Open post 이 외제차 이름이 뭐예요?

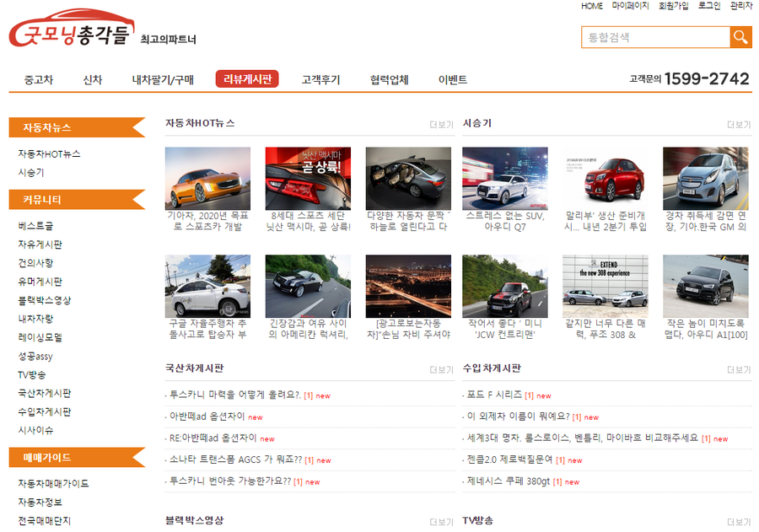518,416
